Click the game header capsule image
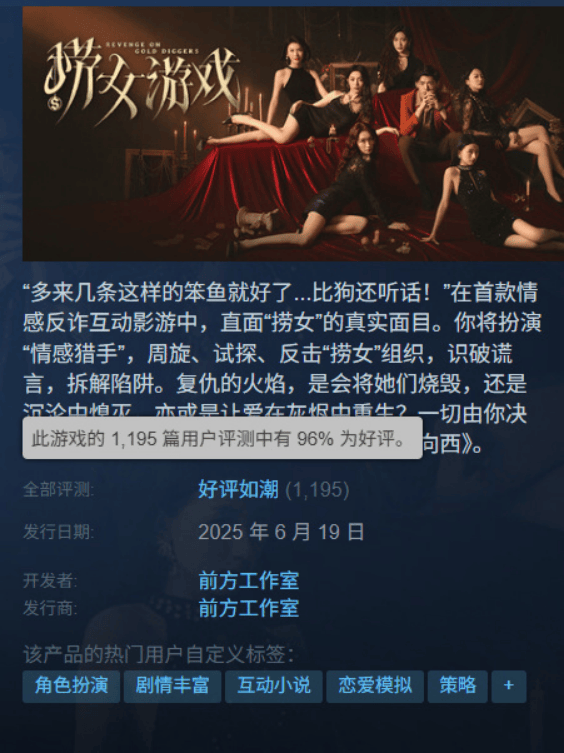This screenshot has width=564, height=753. (293, 134)
